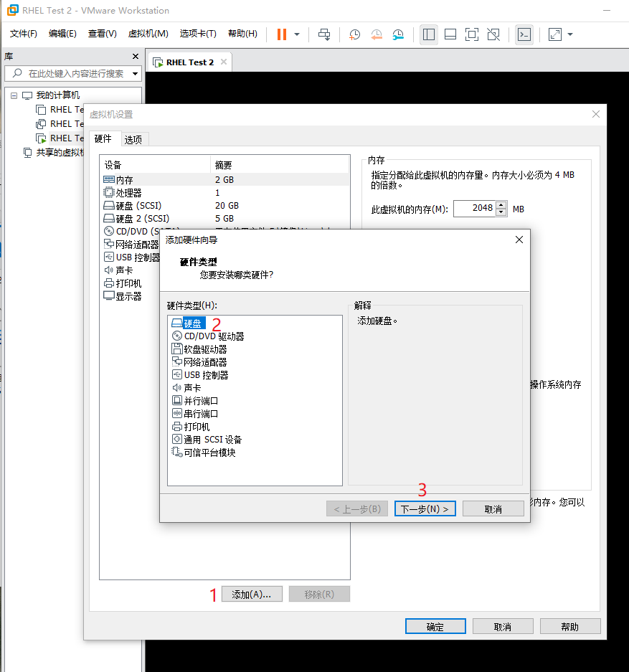The image size is (629, 672).
Task: Select the running RHEL VM with green play icon
Action: click(60, 138)
